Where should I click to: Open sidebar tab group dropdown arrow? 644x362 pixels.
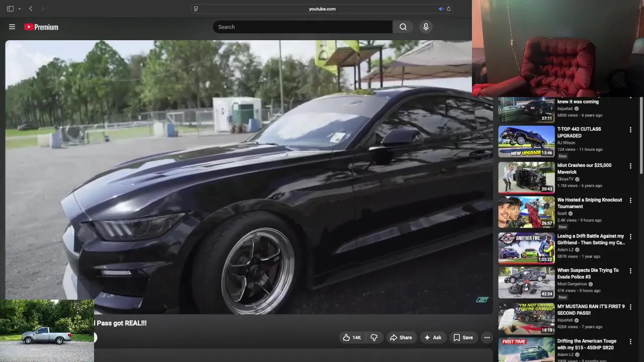pos(19,9)
